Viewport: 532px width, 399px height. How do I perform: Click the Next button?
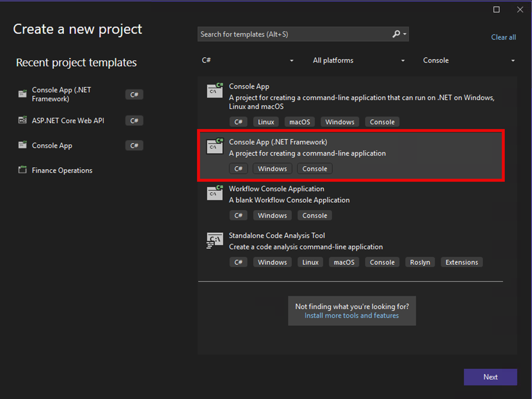click(x=490, y=377)
